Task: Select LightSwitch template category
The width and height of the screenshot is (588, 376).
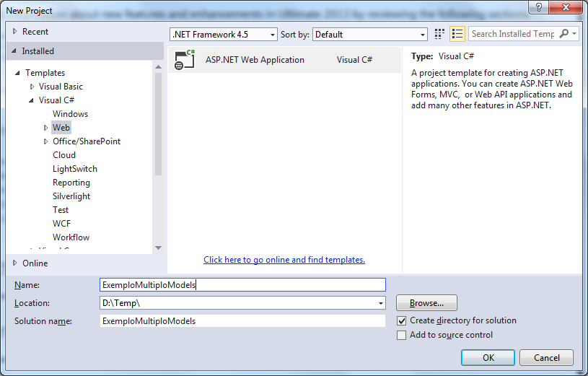Action: (x=74, y=169)
